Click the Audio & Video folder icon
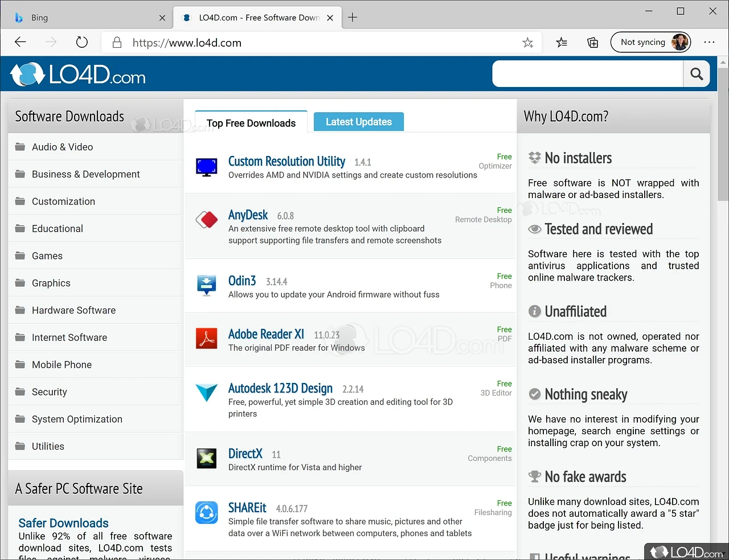Screen dimensions: 729x560 [x=20, y=147]
